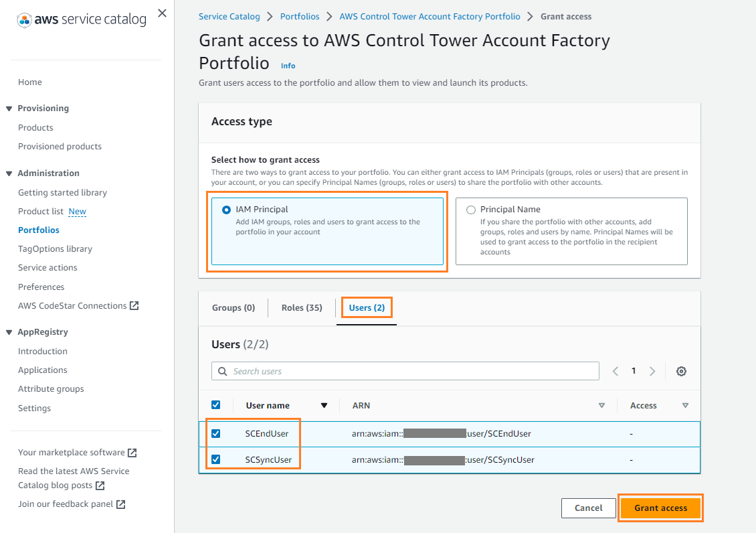Click the next page pagination arrow
The image size is (756, 533).
click(x=652, y=371)
